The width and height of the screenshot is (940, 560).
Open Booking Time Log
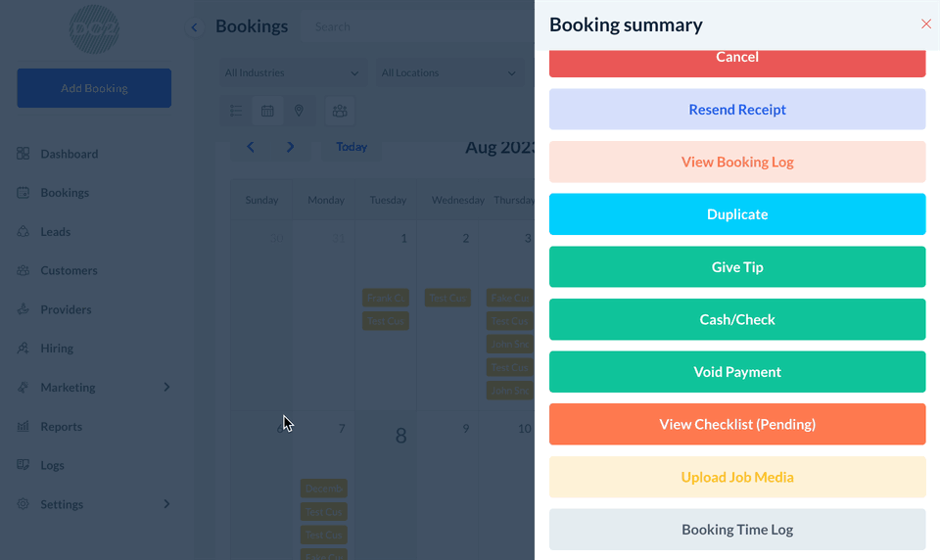tap(736, 530)
